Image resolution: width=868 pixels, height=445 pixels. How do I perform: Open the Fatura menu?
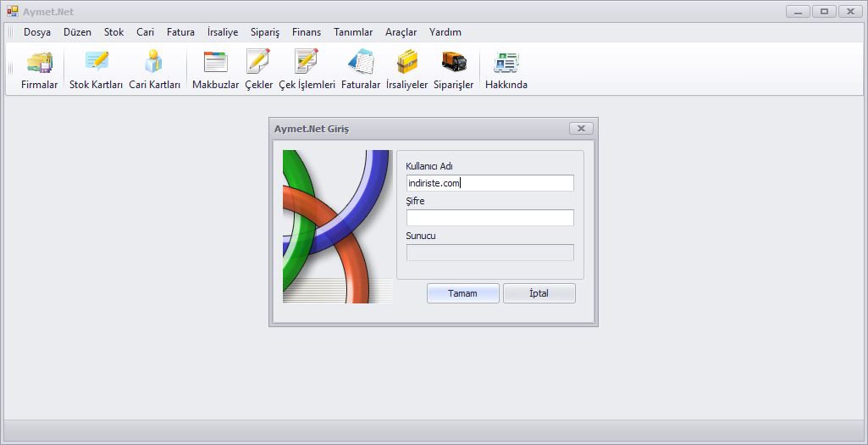coord(180,32)
